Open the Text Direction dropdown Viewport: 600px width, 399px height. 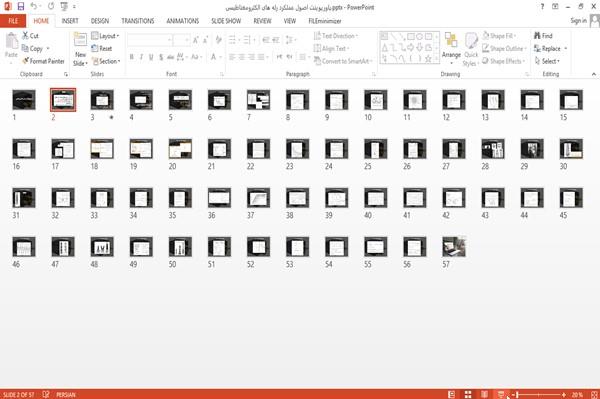point(336,36)
